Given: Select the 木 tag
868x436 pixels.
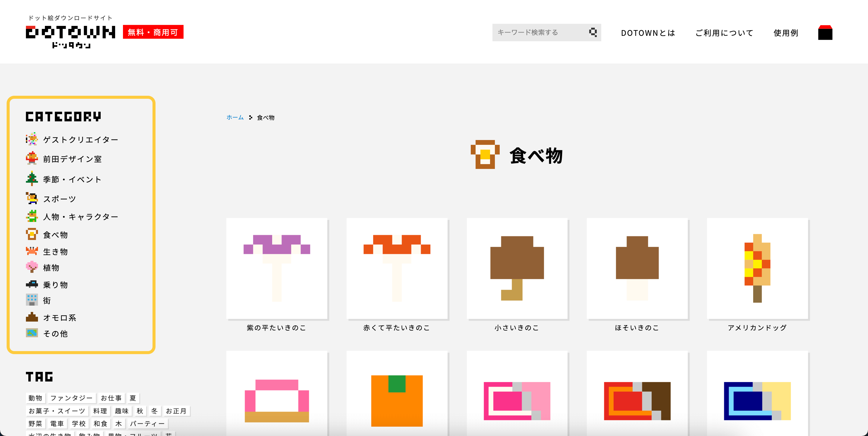Looking at the screenshot, I should (119, 424).
